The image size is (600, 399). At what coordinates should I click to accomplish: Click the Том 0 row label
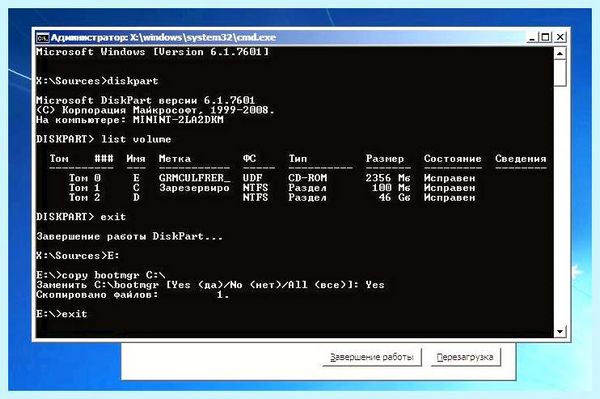(85, 178)
